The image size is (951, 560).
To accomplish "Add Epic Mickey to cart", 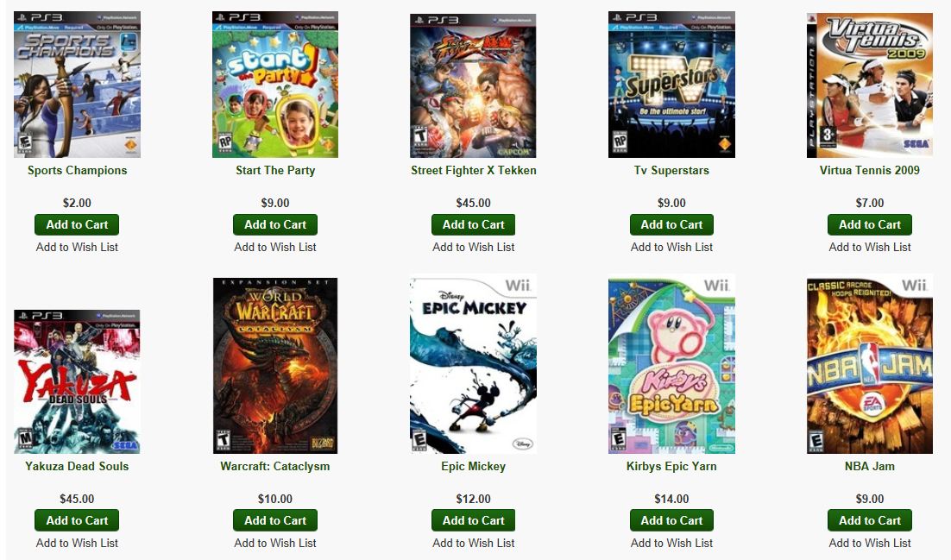I will coord(473,520).
